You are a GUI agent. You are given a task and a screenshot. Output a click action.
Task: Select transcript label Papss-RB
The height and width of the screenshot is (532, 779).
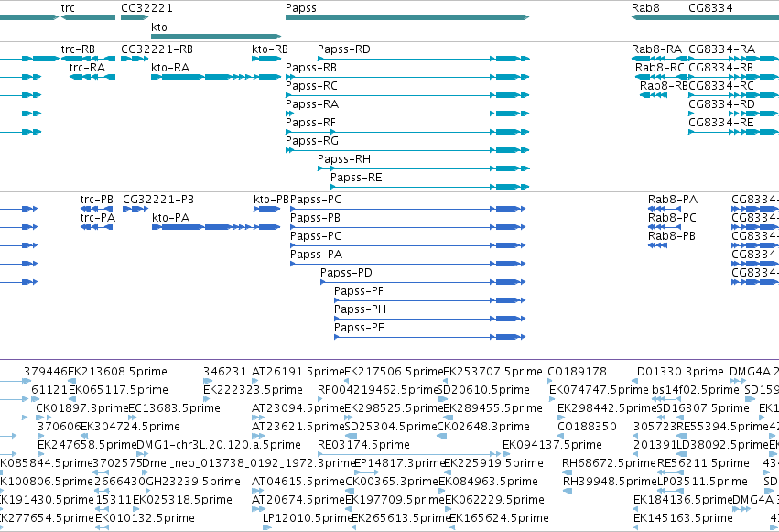click(x=311, y=68)
